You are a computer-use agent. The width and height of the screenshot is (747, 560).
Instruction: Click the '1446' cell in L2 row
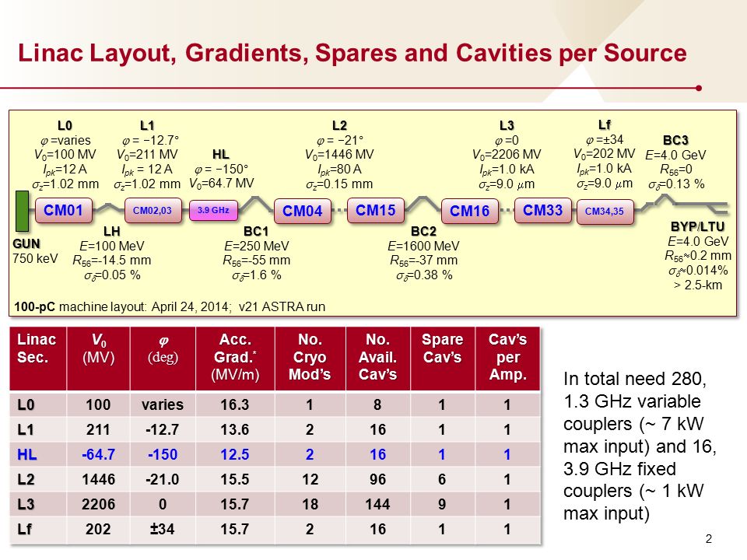(98, 479)
